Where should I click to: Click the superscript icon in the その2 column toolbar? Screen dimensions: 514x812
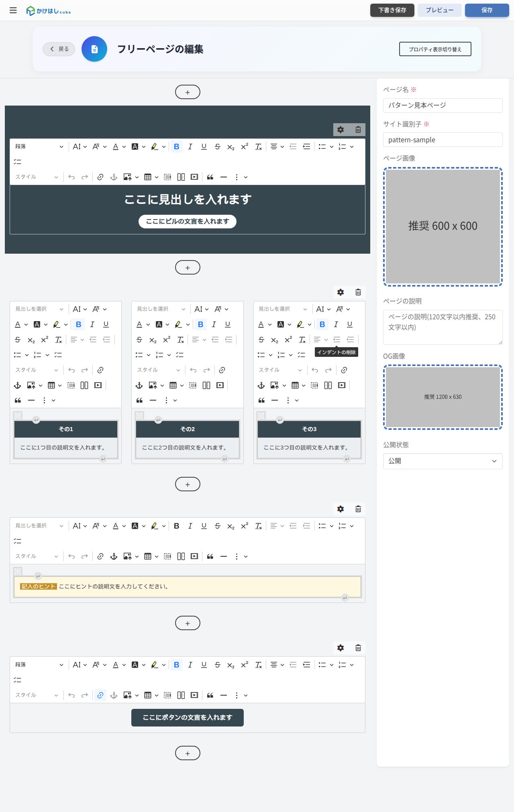[167, 340]
